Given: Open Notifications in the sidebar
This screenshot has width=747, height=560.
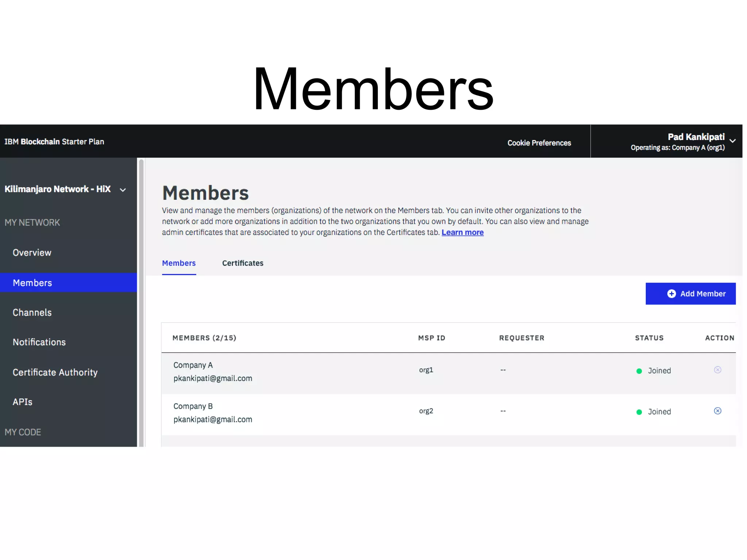Looking at the screenshot, I should (39, 342).
